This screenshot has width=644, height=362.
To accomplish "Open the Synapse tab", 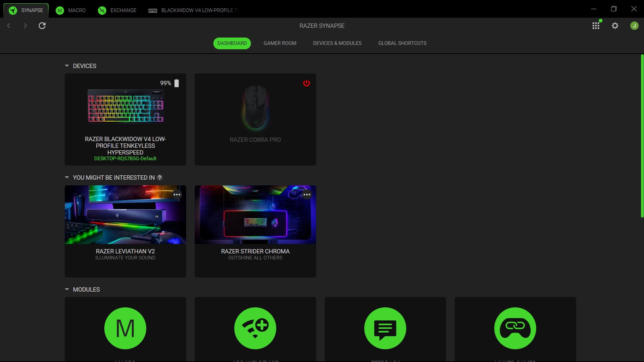I will 26,10.
